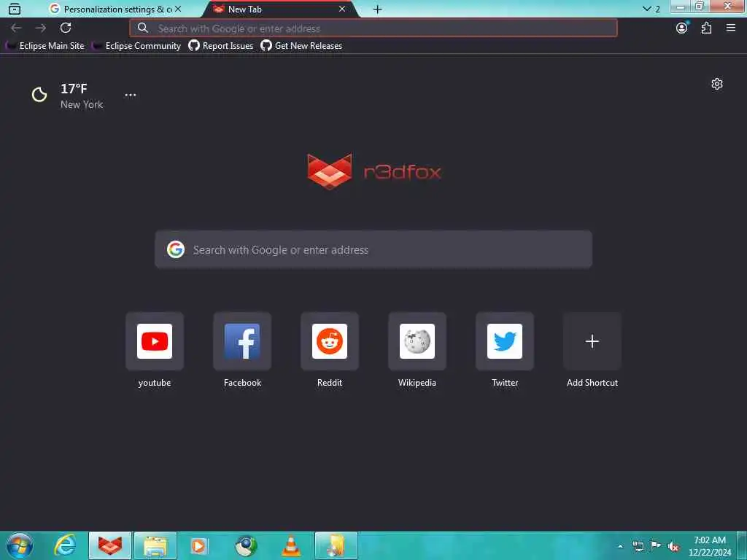Reload the current page
Screen dimensions: 747x560
click(66, 28)
